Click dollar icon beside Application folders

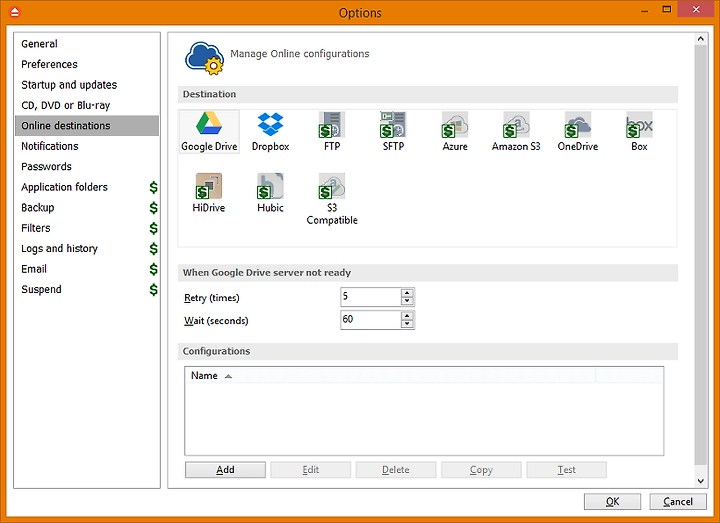coord(153,187)
